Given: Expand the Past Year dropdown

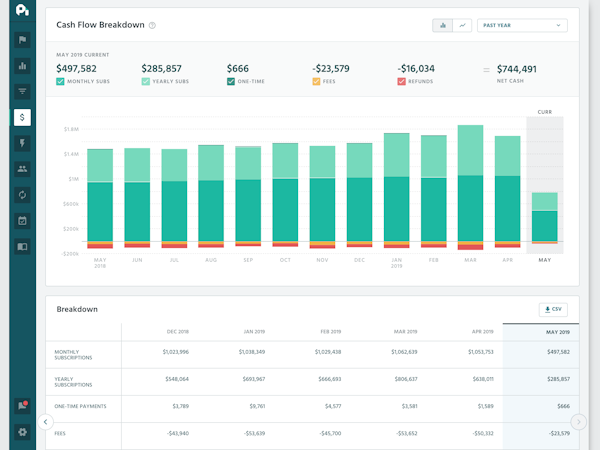Looking at the screenshot, I should pyautogui.click(x=522, y=26).
